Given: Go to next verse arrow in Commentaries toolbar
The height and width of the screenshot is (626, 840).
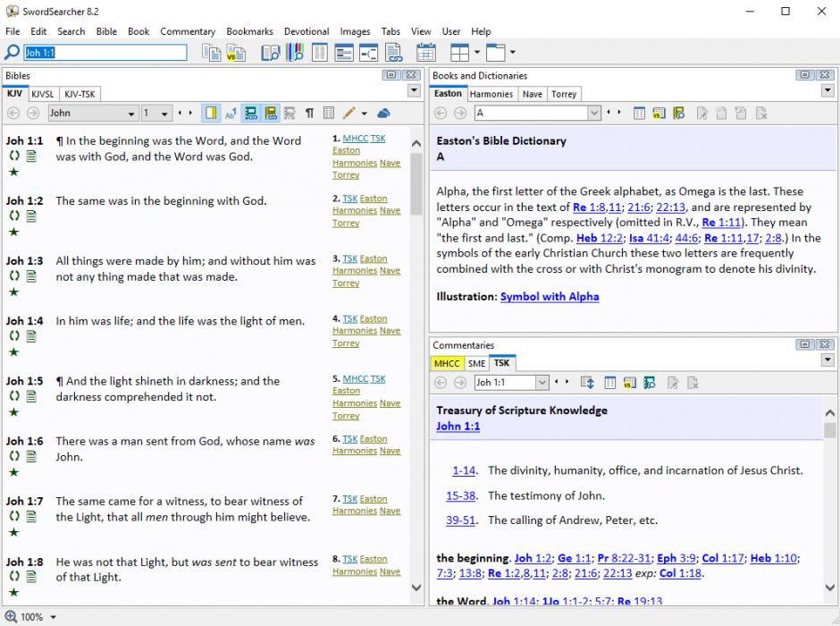Looking at the screenshot, I should click(x=567, y=382).
